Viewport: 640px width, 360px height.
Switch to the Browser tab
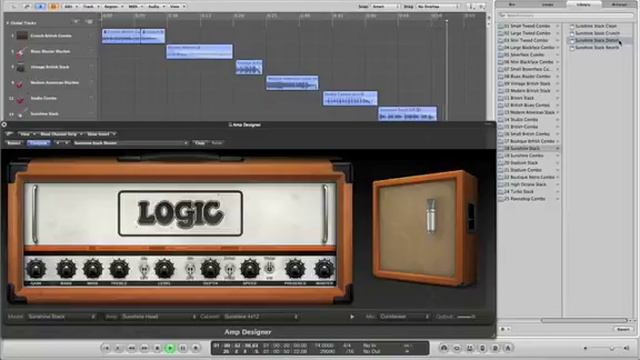619,4
